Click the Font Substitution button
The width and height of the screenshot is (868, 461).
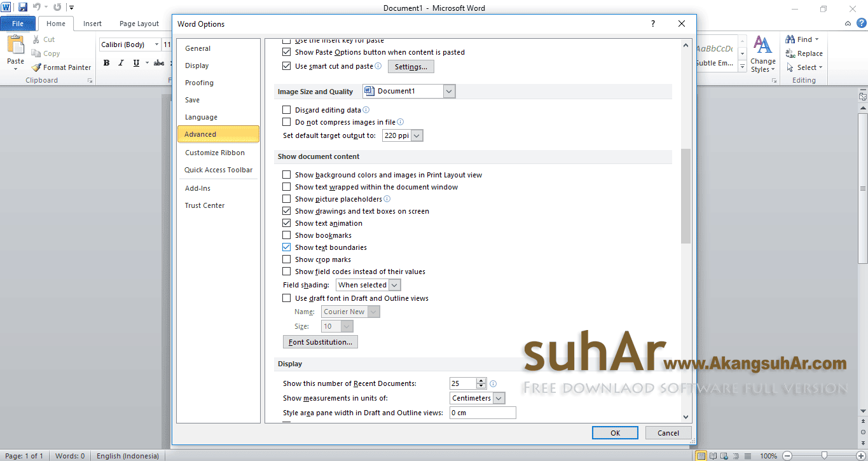coord(320,342)
